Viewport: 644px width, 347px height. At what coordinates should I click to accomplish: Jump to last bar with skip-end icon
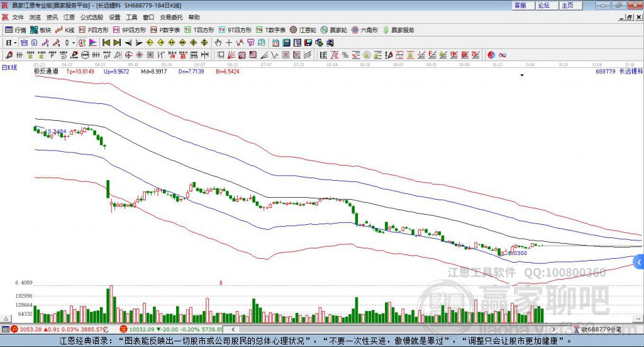(117, 42)
